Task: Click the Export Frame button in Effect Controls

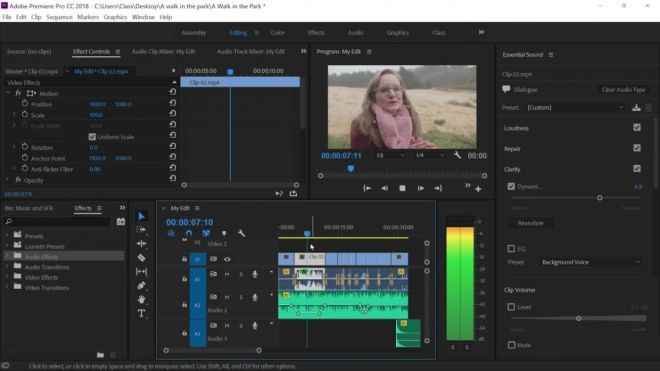Action: [x=293, y=194]
